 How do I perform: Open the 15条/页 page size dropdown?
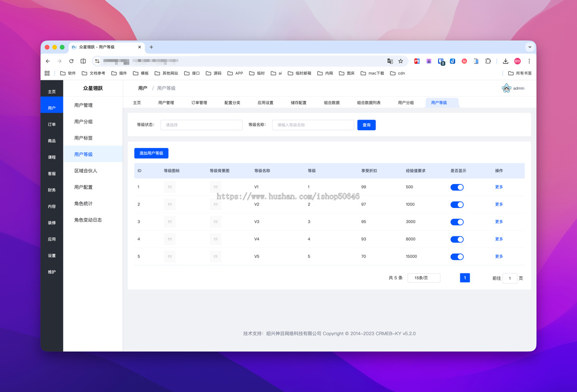[424, 278]
